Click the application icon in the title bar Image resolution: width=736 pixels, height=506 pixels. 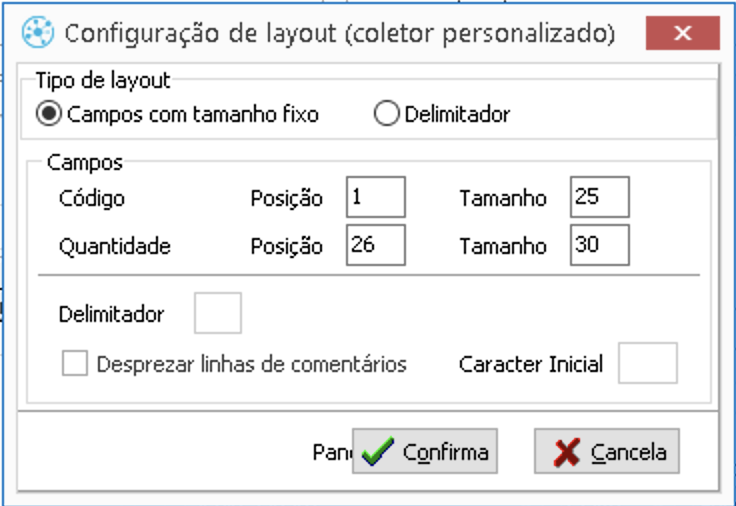pyautogui.click(x=38, y=33)
